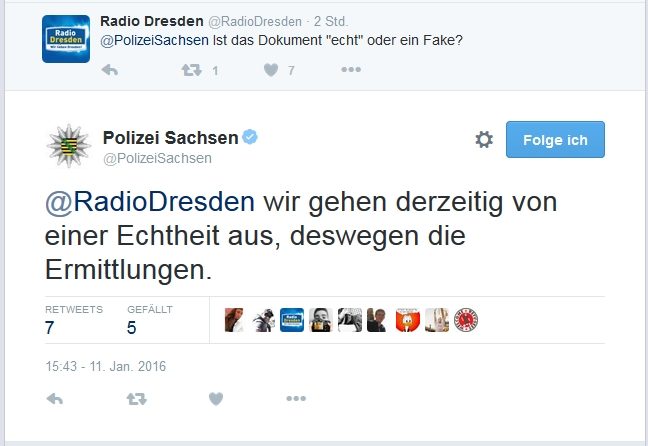Open the first liker's avatar thumbnail
Screen dimensions: 648x446
[x=235, y=320]
